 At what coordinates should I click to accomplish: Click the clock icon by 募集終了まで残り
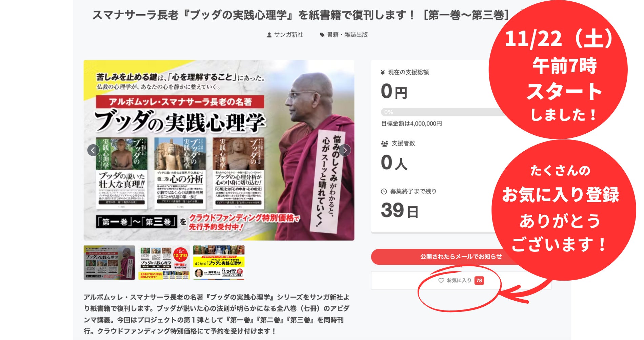tap(384, 191)
